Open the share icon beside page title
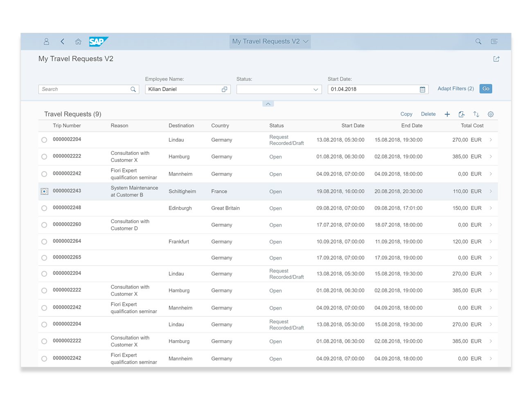Image resolution: width=532 pixels, height=400 pixels. coord(496,59)
